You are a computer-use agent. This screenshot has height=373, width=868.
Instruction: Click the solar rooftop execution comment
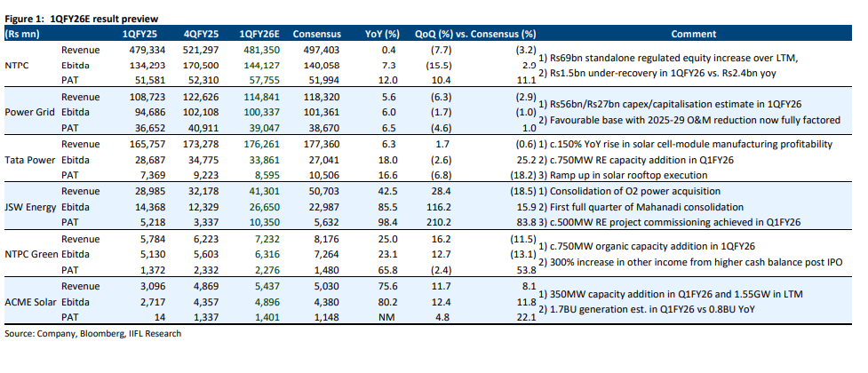pyautogui.click(x=624, y=175)
